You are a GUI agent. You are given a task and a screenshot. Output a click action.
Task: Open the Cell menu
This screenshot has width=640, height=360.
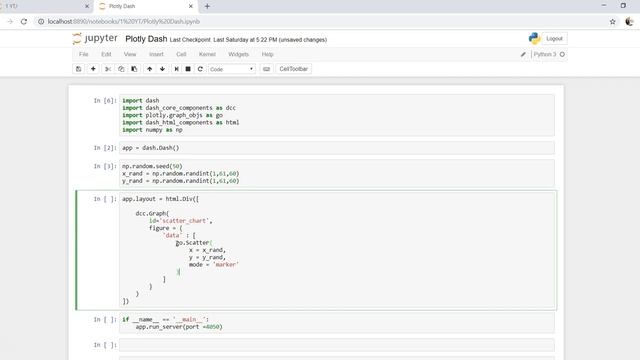[x=181, y=54]
